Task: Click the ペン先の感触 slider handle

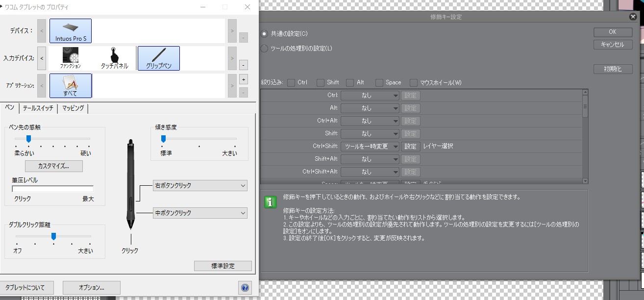Action: [28, 139]
